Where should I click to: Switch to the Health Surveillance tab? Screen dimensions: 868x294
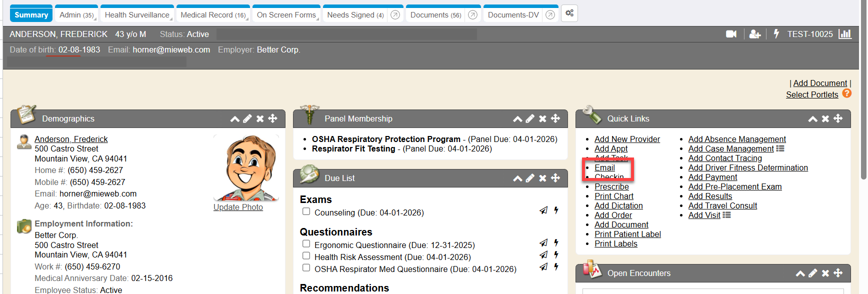137,15
